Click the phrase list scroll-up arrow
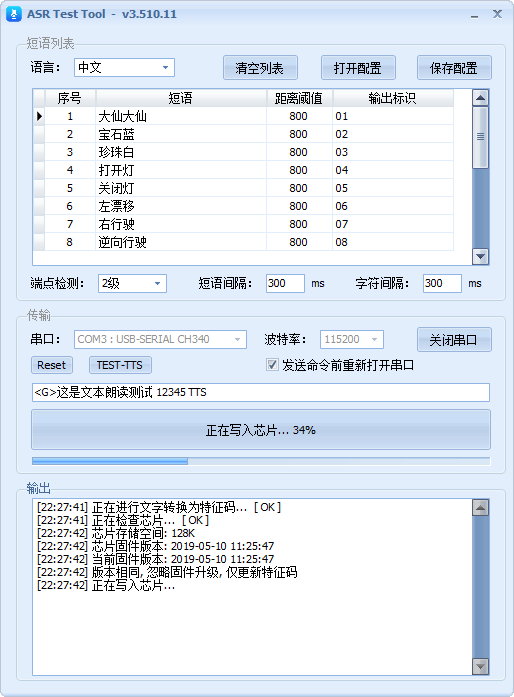This screenshot has width=514, height=697. pyautogui.click(x=480, y=97)
